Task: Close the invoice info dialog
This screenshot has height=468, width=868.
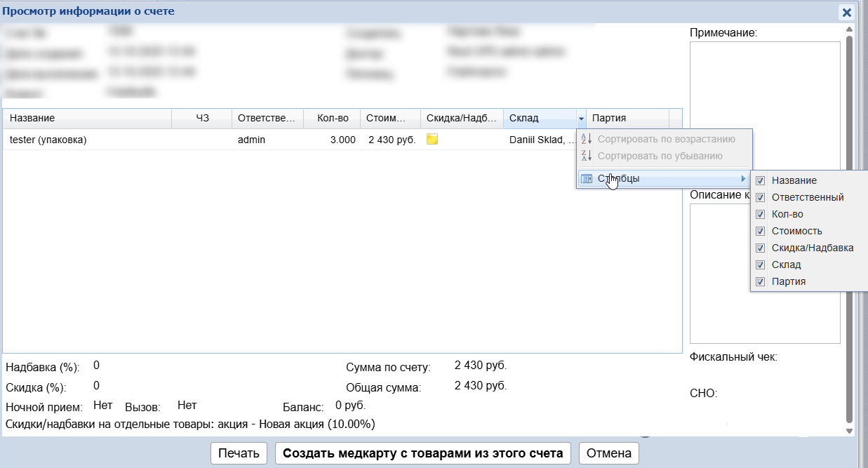Action: click(847, 13)
